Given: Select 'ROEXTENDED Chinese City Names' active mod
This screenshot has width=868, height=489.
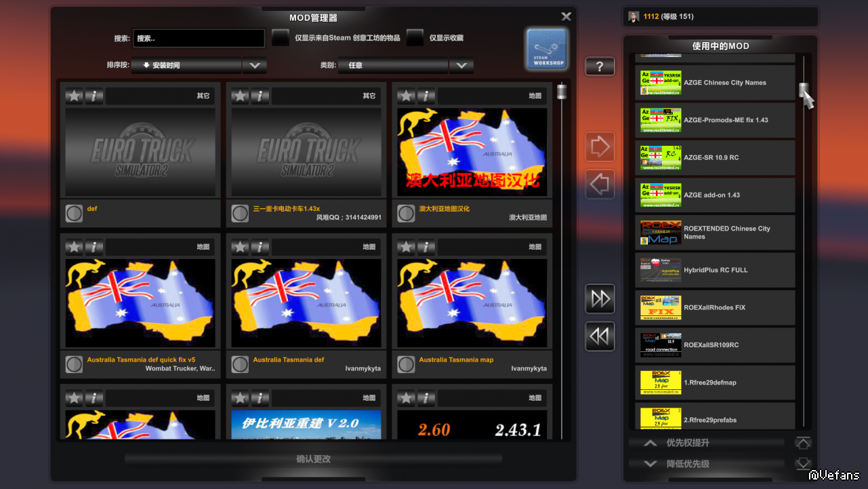Looking at the screenshot, I should (x=715, y=233).
